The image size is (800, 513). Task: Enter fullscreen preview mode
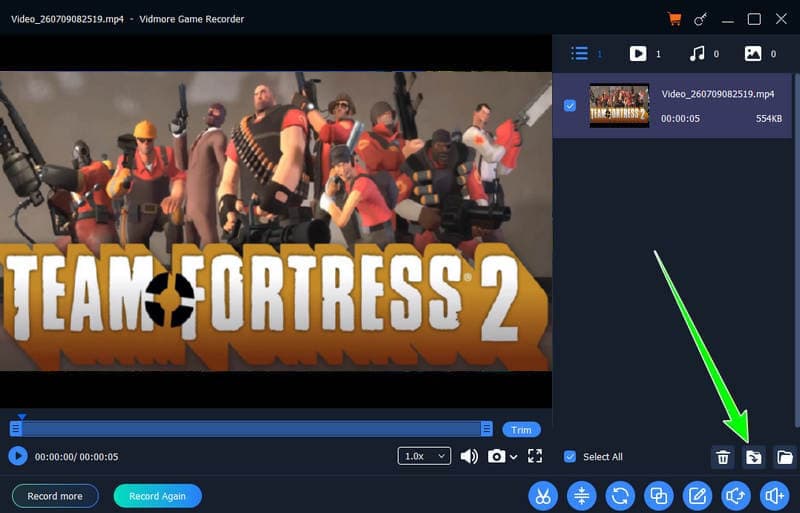pos(535,456)
